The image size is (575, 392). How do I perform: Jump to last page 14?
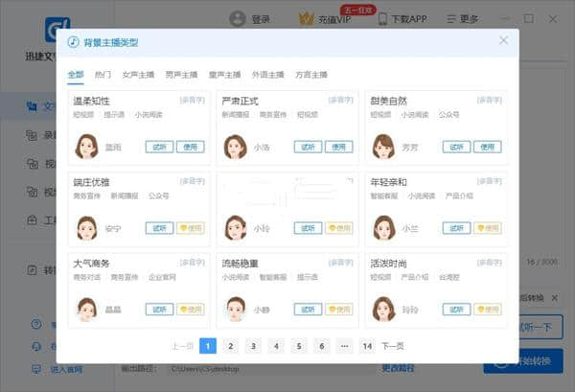[366, 346]
